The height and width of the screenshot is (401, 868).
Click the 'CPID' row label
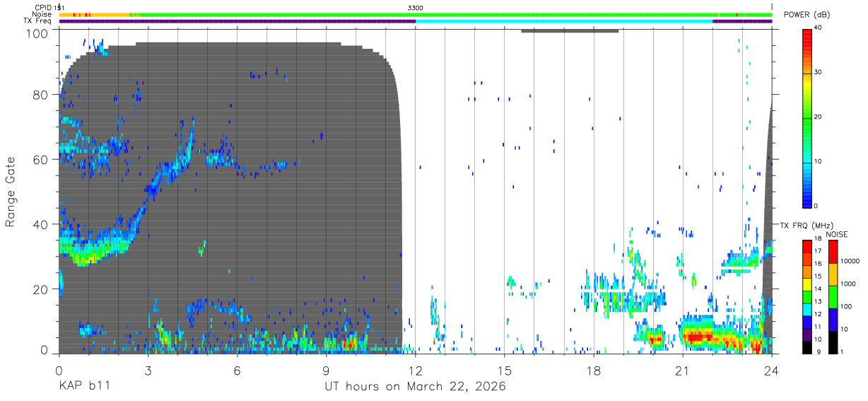pyautogui.click(x=42, y=7)
